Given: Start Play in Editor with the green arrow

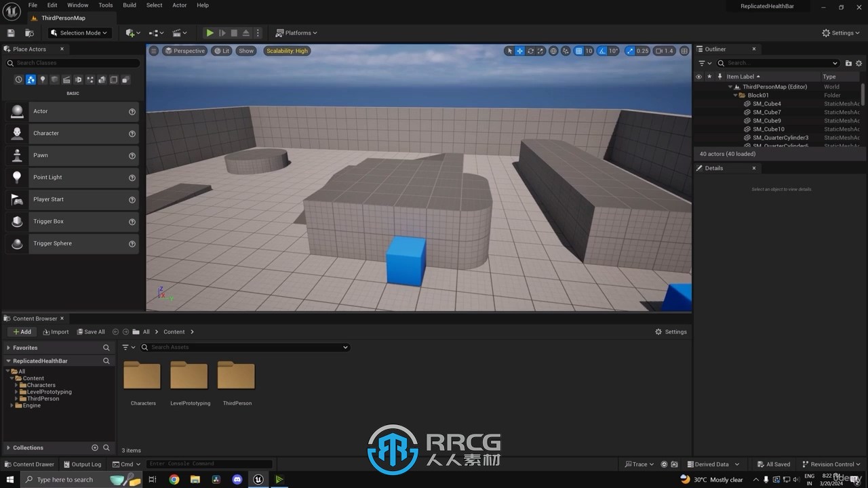Looking at the screenshot, I should 210,33.
